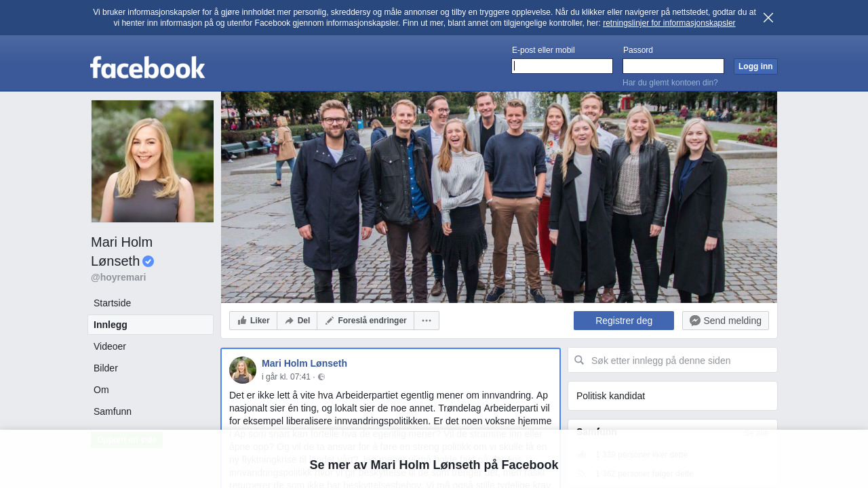
Task: Focus the email or mobile field
Action: 562,66
